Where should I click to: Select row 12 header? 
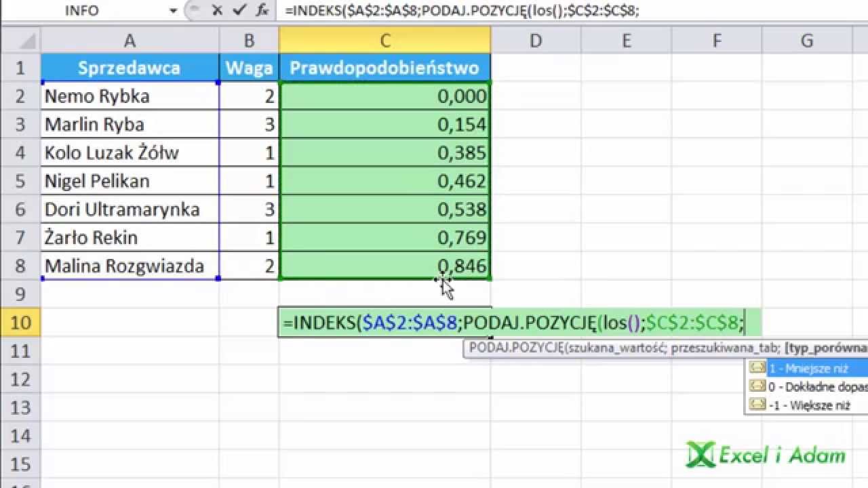(x=20, y=379)
